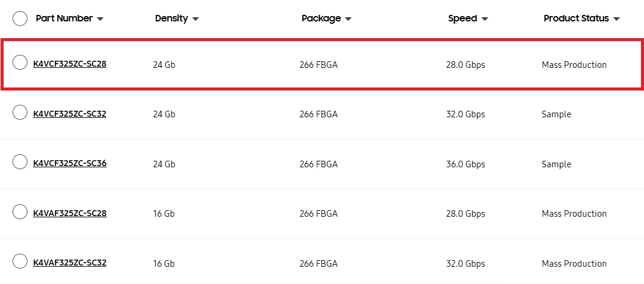Screen dimensions: 644x284
Task: Click Mass Production in the highlighted row
Action: 574,65
